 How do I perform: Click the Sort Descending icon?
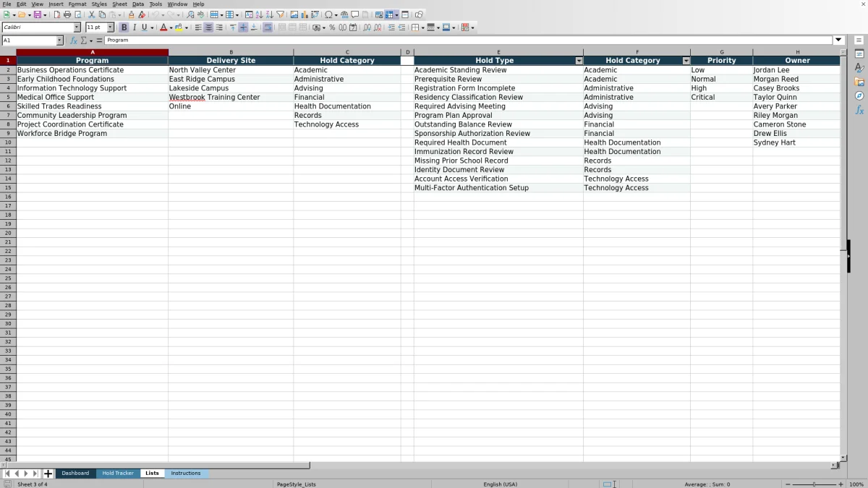click(269, 14)
